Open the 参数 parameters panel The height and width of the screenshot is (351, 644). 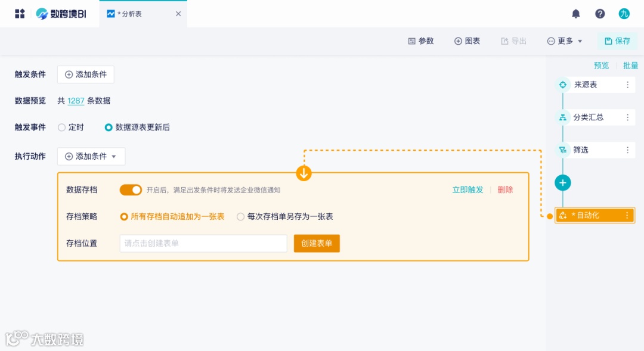(420, 41)
